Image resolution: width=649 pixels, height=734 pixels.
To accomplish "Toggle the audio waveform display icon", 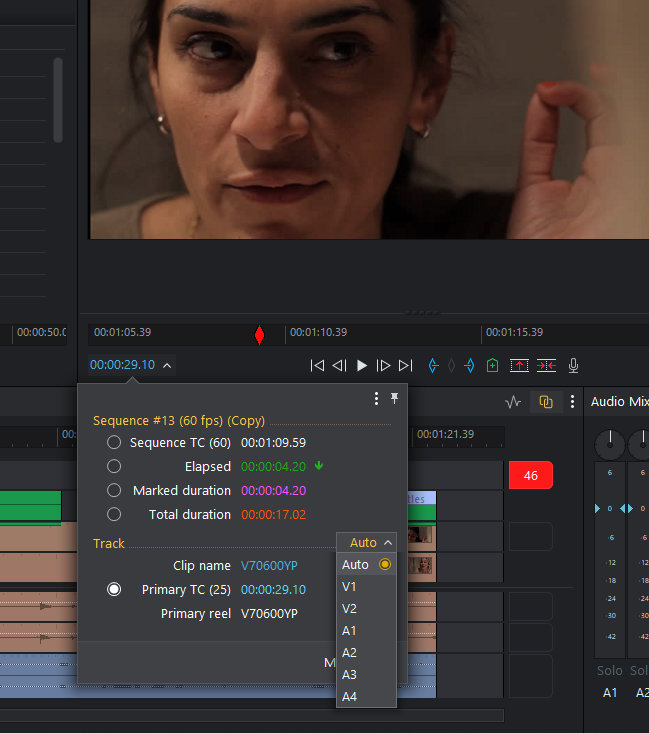I will (x=513, y=402).
